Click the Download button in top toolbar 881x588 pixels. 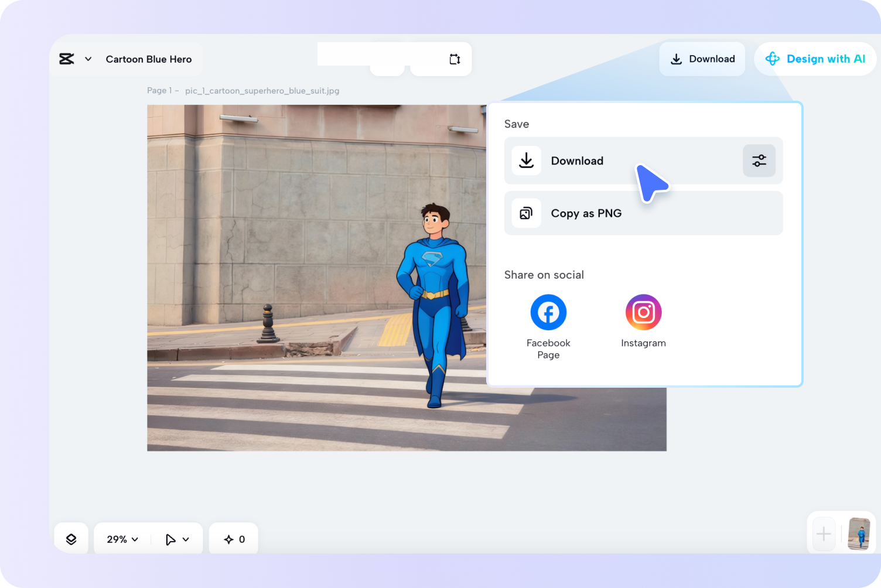[702, 59]
